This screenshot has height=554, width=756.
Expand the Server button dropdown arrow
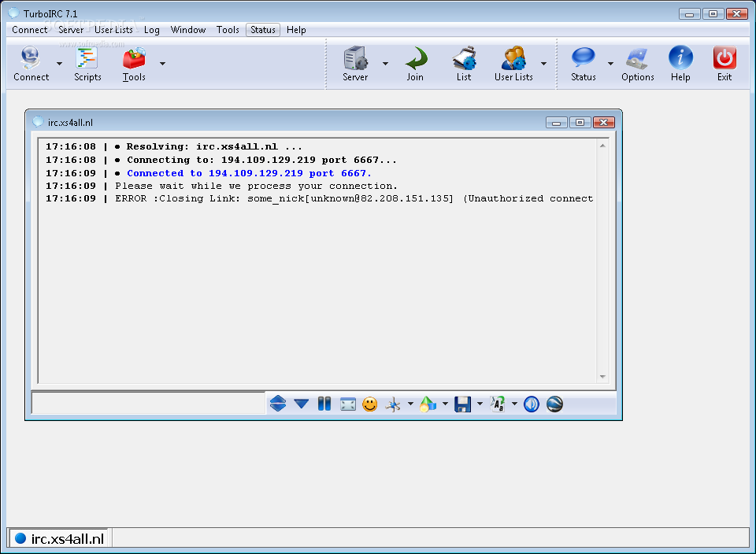point(385,64)
